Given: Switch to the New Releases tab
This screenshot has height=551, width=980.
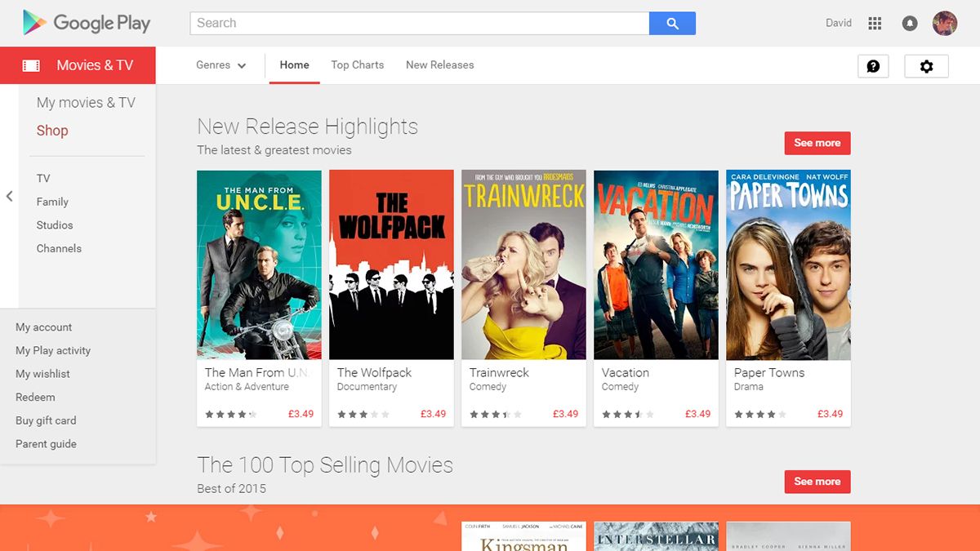Looking at the screenshot, I should 439,65.
